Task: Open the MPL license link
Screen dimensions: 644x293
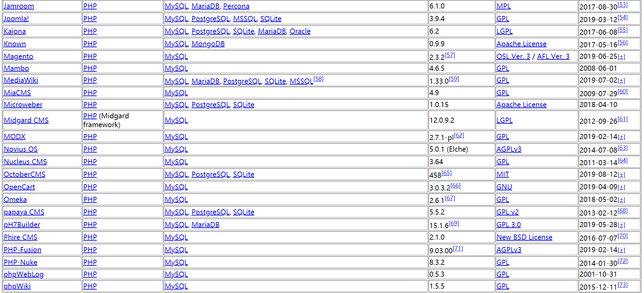Action: 503,6
